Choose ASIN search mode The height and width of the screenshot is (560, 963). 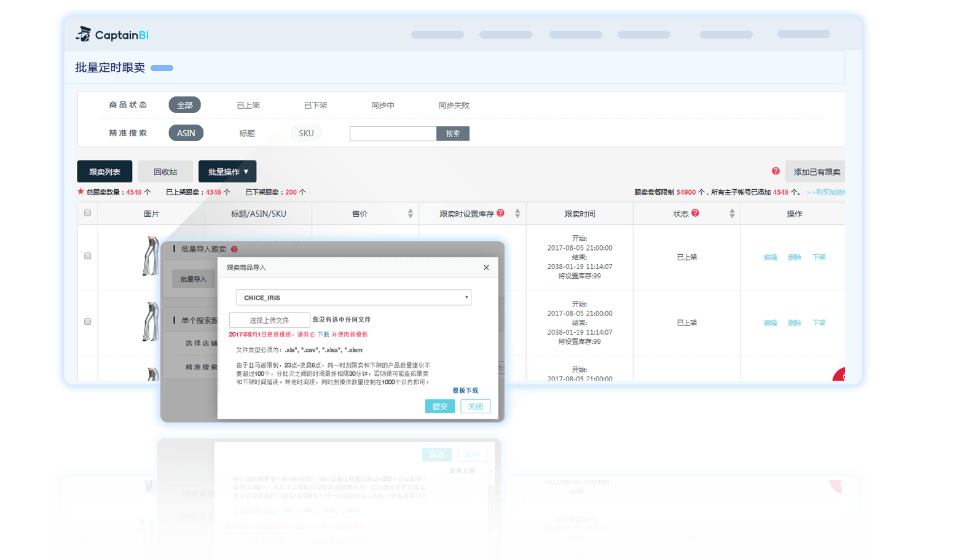tap(186, 133)
